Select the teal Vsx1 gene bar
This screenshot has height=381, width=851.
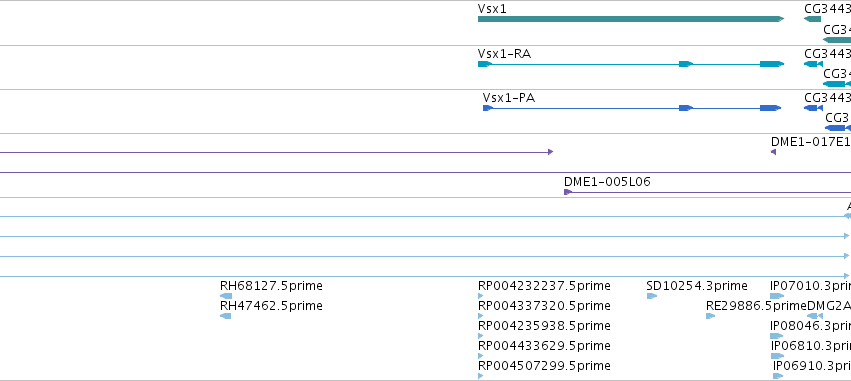click(x=631, y=19)
